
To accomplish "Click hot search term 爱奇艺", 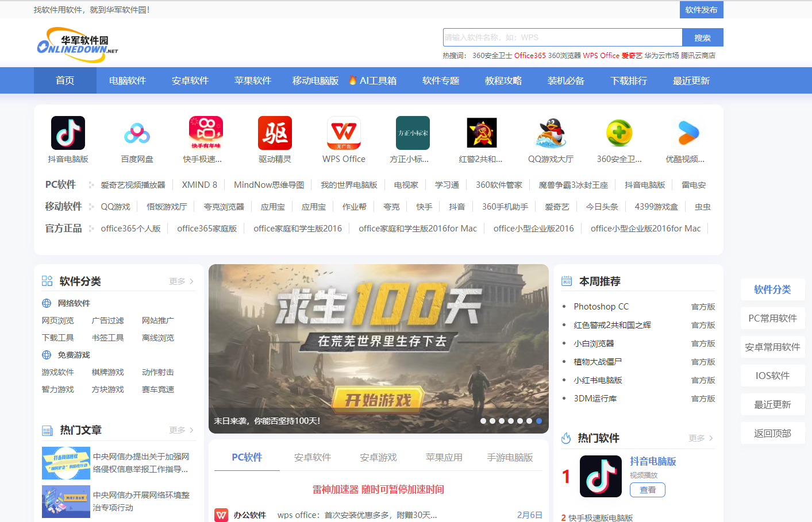I will tap(632, 55).
